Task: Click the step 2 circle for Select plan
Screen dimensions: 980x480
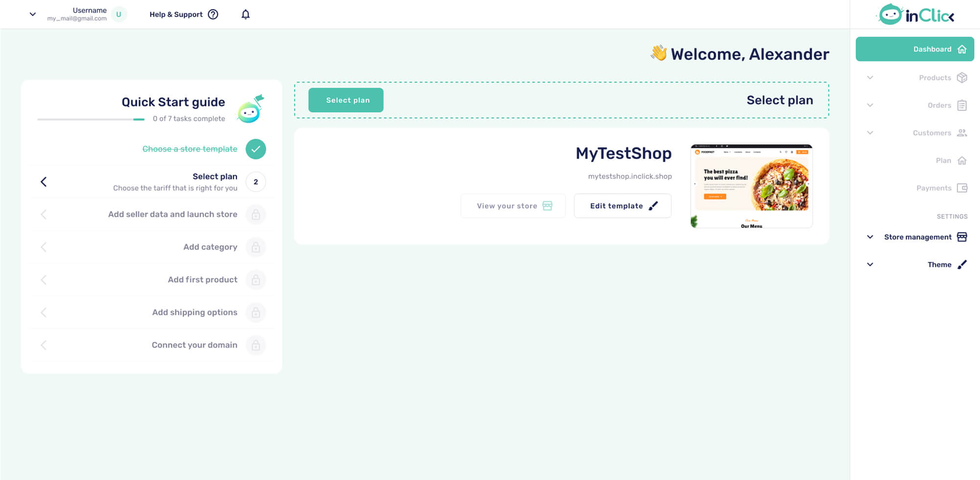Action: (x=256, y=182)
